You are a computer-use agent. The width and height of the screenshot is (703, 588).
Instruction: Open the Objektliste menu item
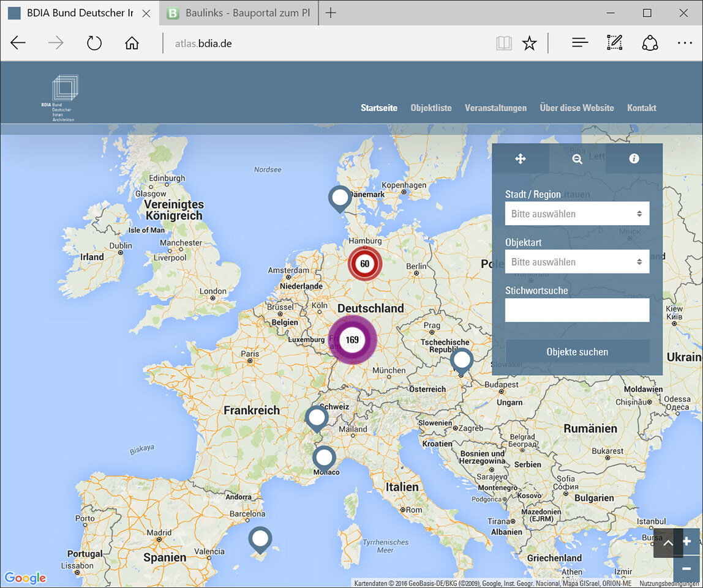431,108
